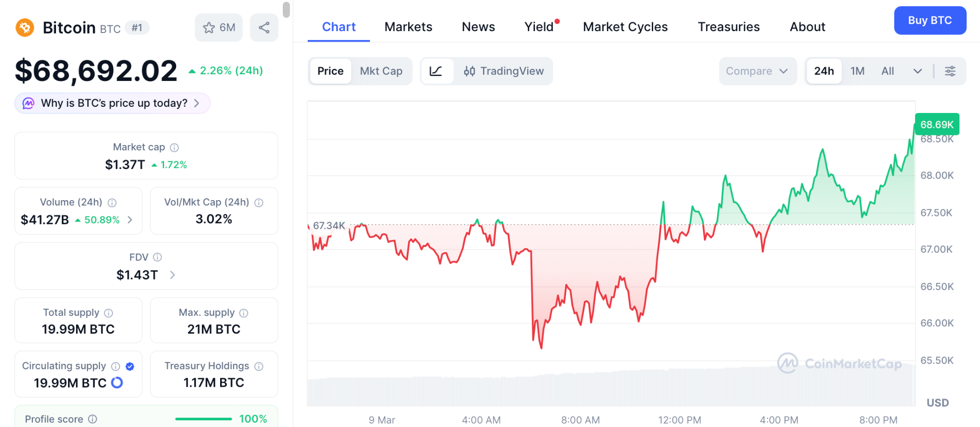Click the Treasury Holdings info icon

point(259,366)
